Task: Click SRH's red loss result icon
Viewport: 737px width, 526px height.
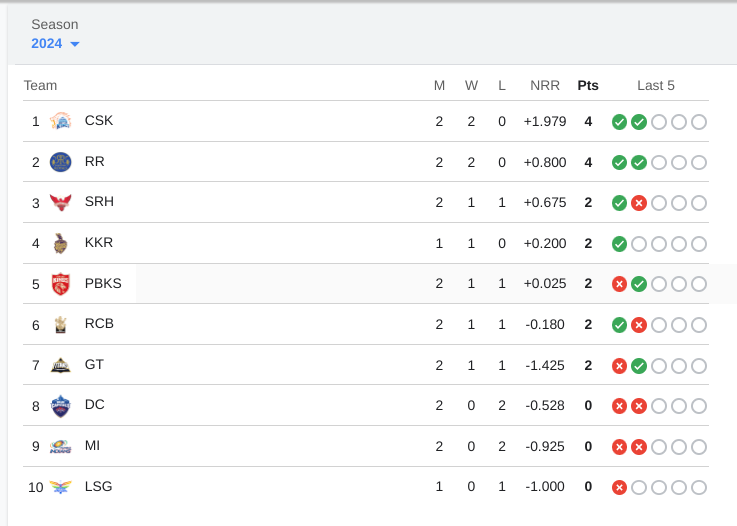Action: (639, 203)
